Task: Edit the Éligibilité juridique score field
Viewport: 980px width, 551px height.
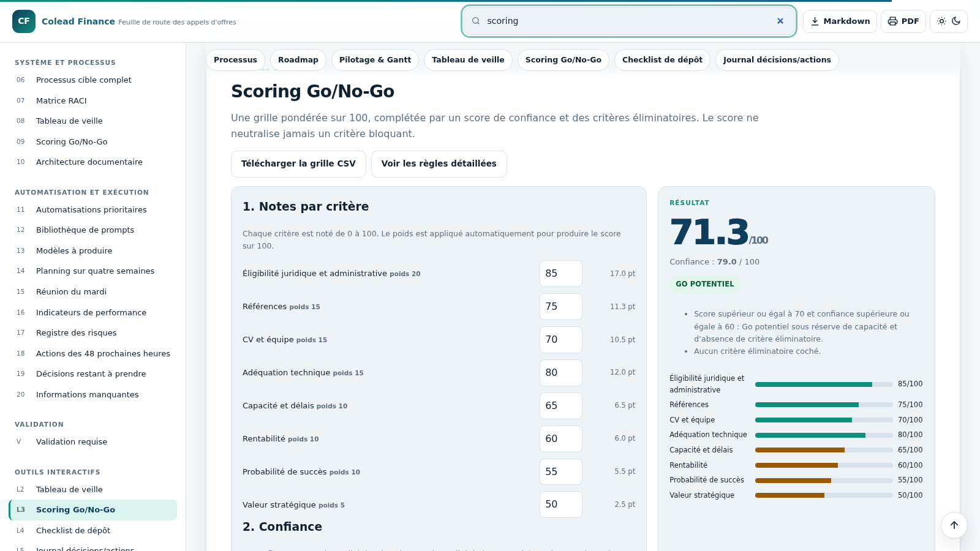Action: (x=560, y=274)
